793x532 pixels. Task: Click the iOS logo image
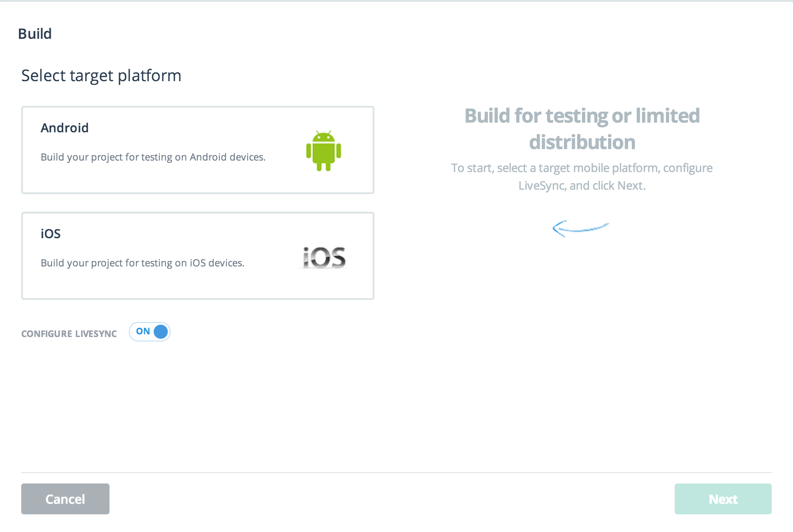(x=324, y=258)
